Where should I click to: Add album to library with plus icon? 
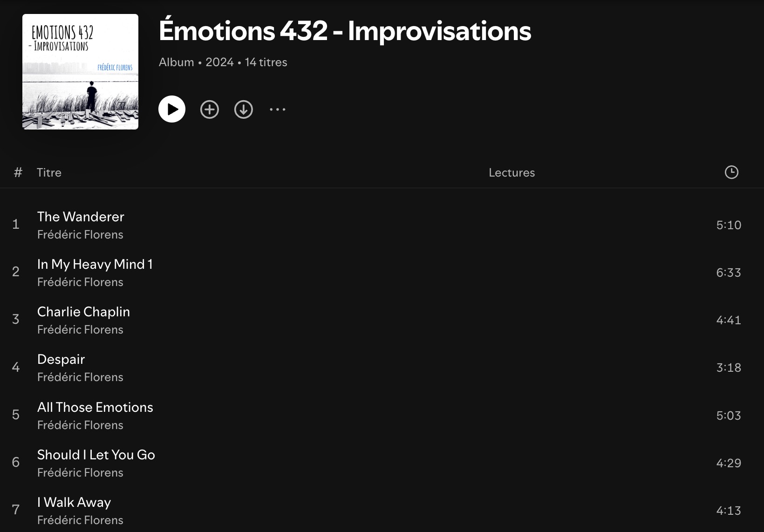point(210,109)
